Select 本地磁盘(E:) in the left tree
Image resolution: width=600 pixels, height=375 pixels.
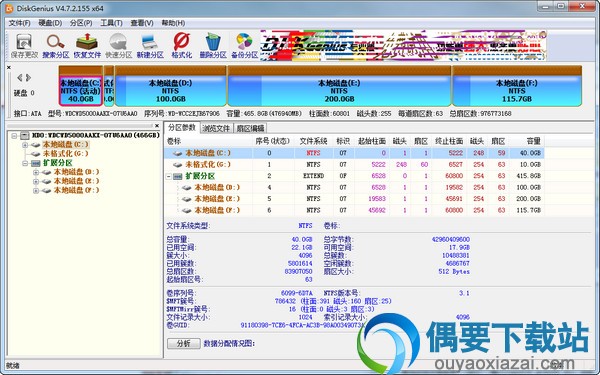point(77,181)
